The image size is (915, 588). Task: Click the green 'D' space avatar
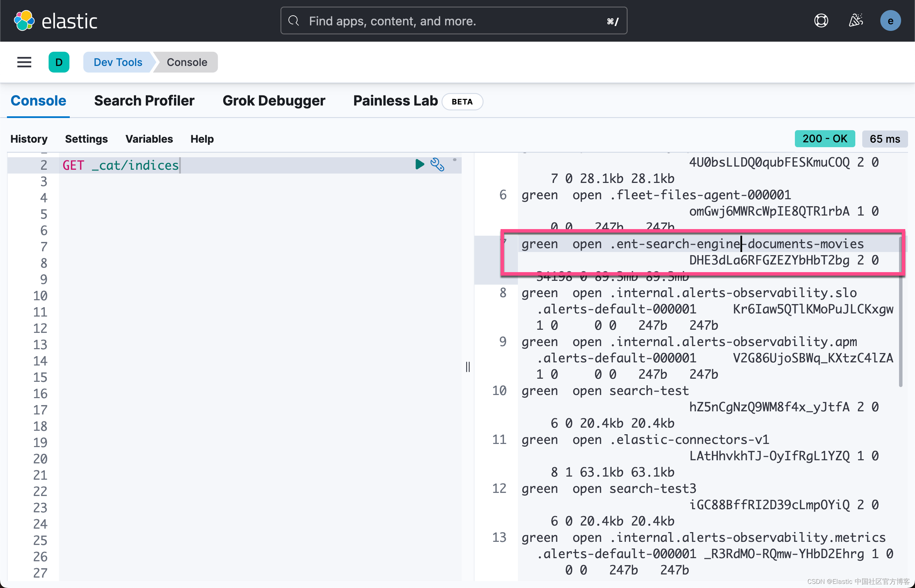tap(59, 62)
